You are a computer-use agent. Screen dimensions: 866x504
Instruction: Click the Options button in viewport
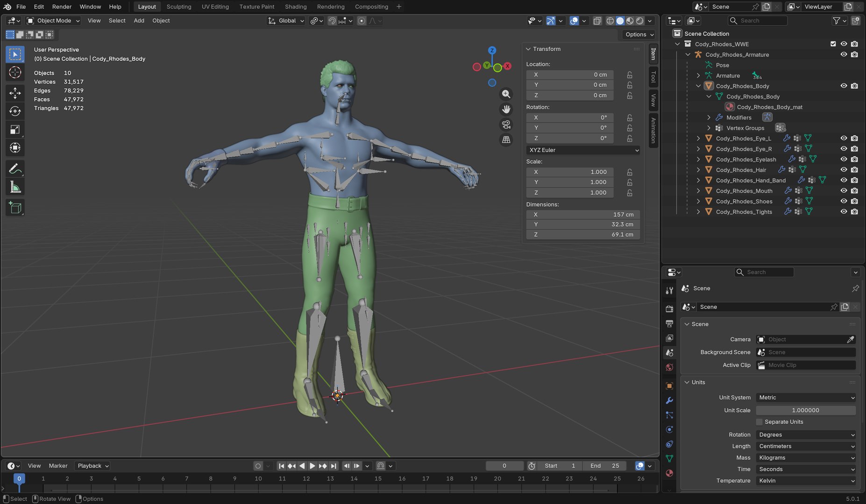[x=639, y=35]
